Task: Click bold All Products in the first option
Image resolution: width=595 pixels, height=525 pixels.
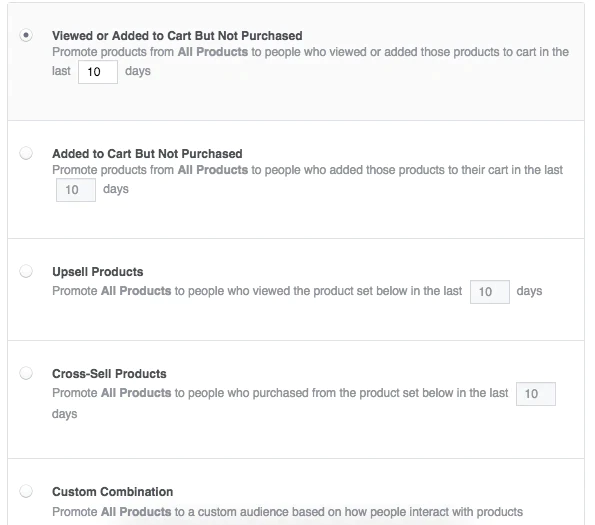Action: coord(213,52)
